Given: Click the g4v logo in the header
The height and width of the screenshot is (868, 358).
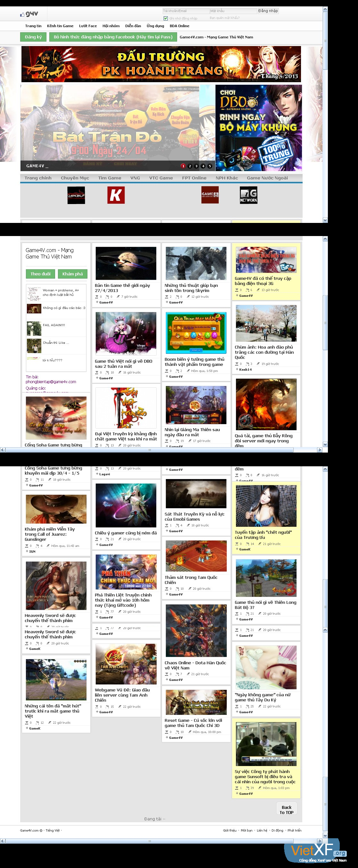Looking at the screenshot, I should [x=29, y=14].
